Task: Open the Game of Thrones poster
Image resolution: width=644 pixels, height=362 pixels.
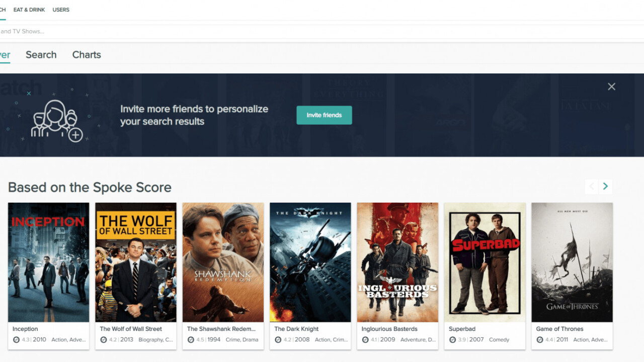Action: (x=572, y=262)
